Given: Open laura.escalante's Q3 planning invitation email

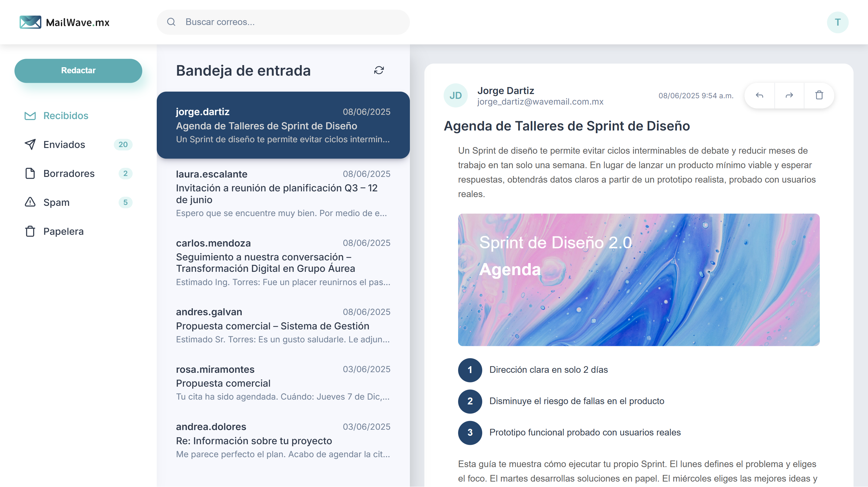Looking at the screenshot, I should pyautogui.click(x=282, y=194).
